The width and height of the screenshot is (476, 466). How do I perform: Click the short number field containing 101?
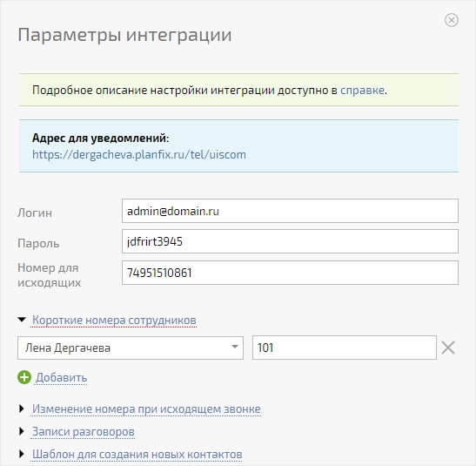tap(345, 348)
